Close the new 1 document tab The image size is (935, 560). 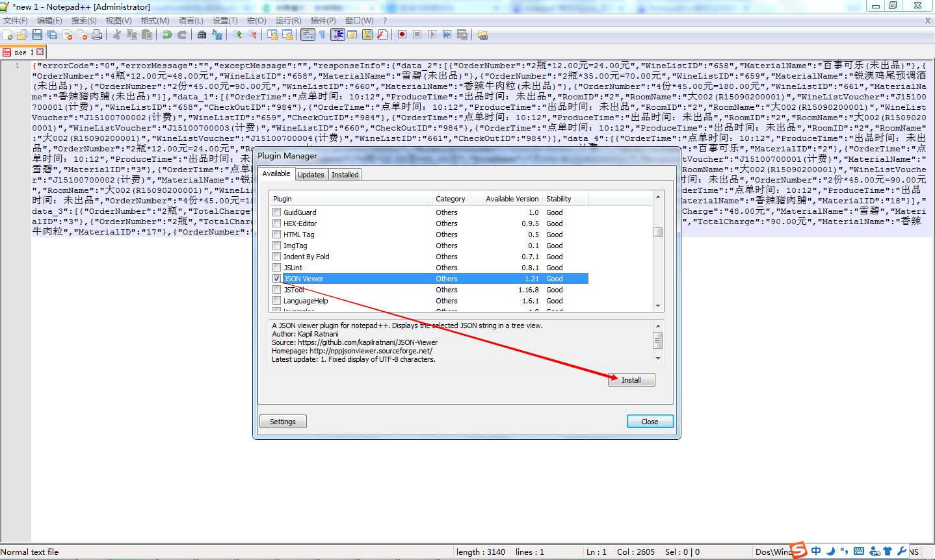40,52
